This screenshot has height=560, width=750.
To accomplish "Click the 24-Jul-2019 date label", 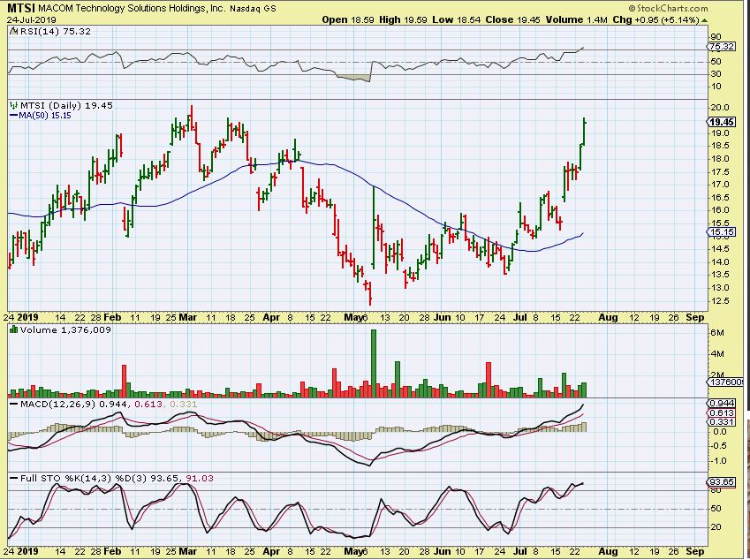I will [32, 20].
